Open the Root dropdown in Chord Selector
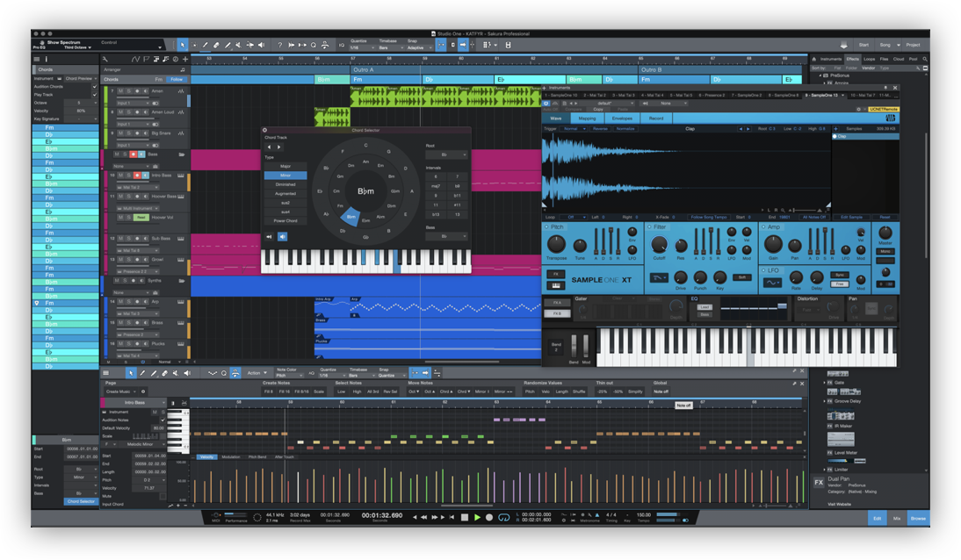This screenshot has height=560, width=961. click(x=446, y=155)
